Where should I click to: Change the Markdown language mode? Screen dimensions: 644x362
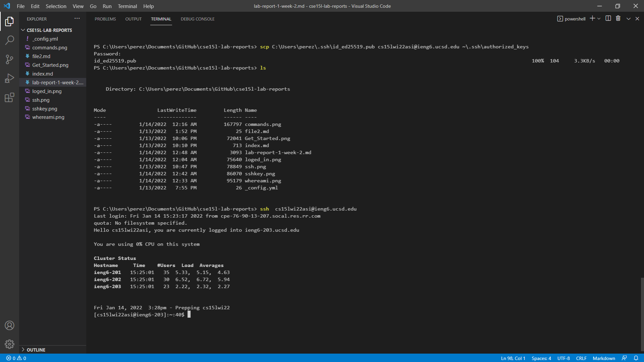(604, 358)
